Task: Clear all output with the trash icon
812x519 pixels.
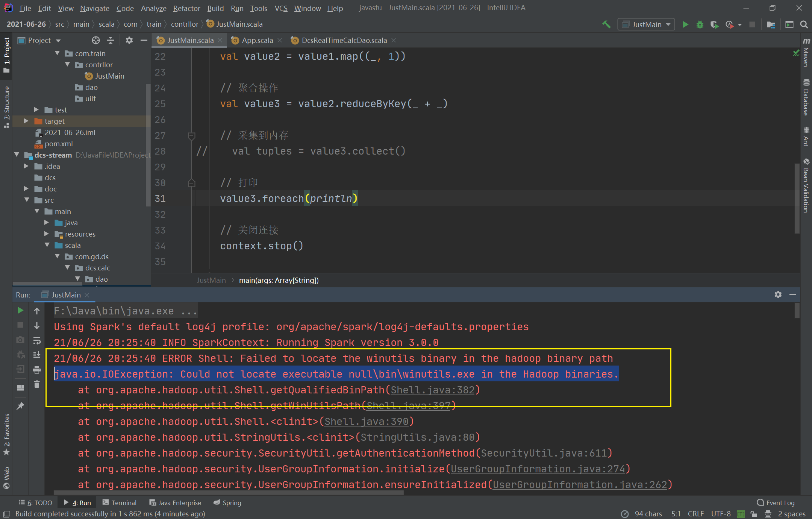Action: 36,384
